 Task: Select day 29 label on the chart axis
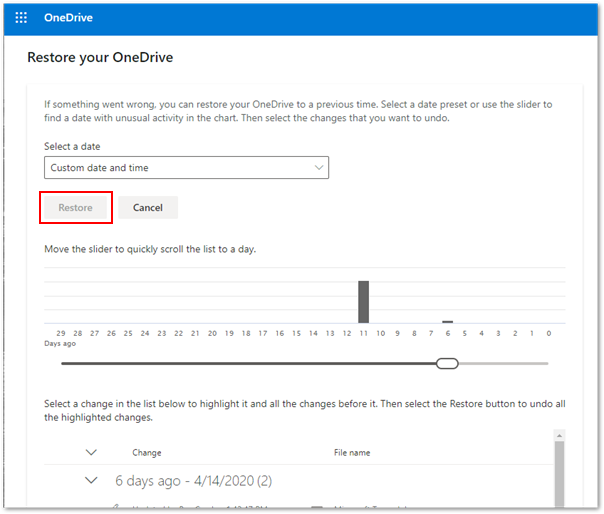[x=61, y=333]
